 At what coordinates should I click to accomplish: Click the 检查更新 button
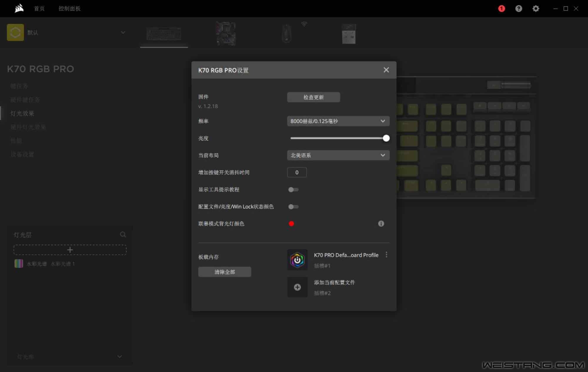313,97
